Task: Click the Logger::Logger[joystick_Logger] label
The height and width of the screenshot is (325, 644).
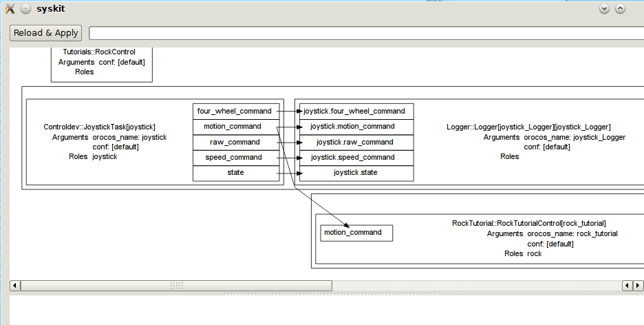Action: click(528, 127)
